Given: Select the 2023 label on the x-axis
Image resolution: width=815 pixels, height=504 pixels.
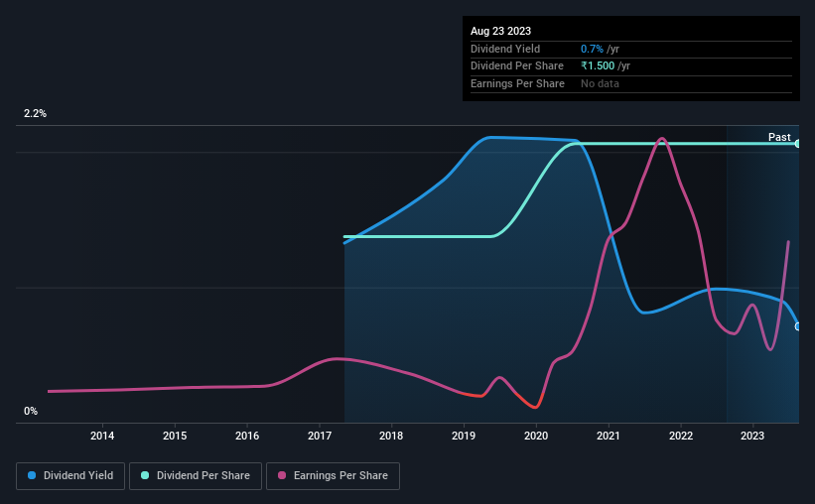Looking at the screenshot, I should point(752,436).
